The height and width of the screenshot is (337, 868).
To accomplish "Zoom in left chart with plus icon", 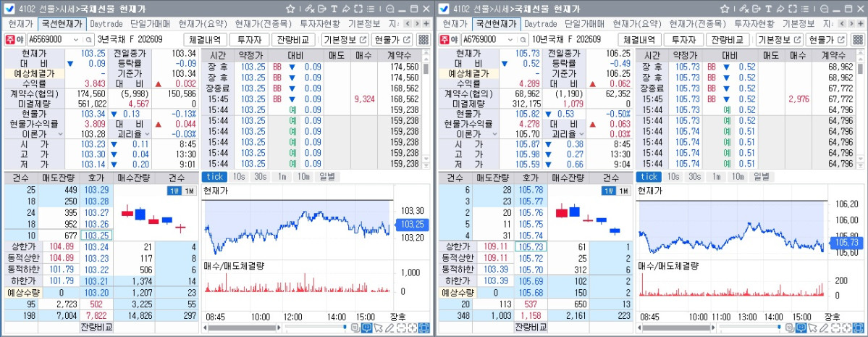I will (x=413, y=328).
